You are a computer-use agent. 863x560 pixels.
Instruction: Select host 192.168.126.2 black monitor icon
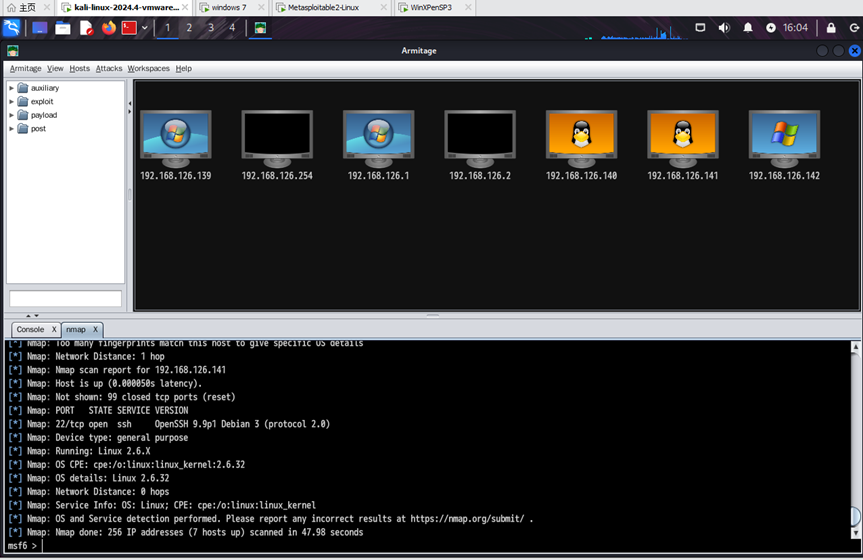[480, 139]
